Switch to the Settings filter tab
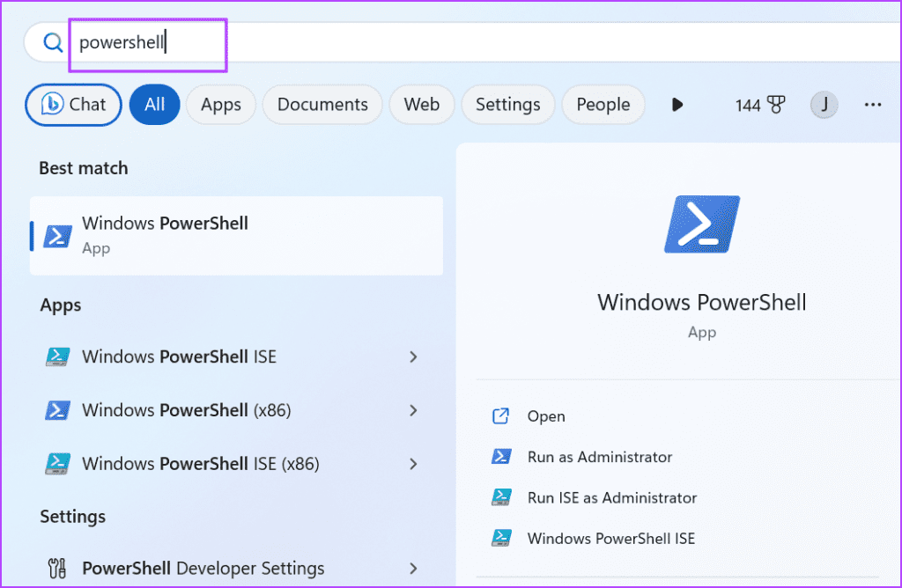The height and width of the screenshot is (588, 902). [x=508, y=105]
